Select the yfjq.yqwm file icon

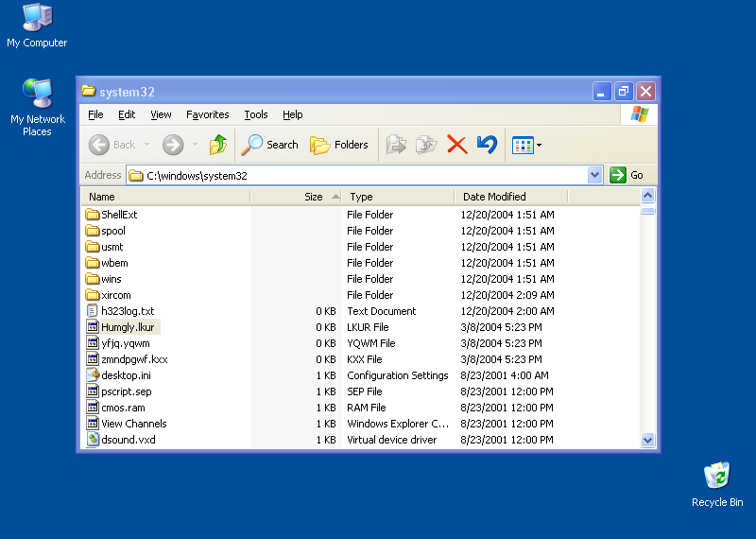(x=92, y=343)
